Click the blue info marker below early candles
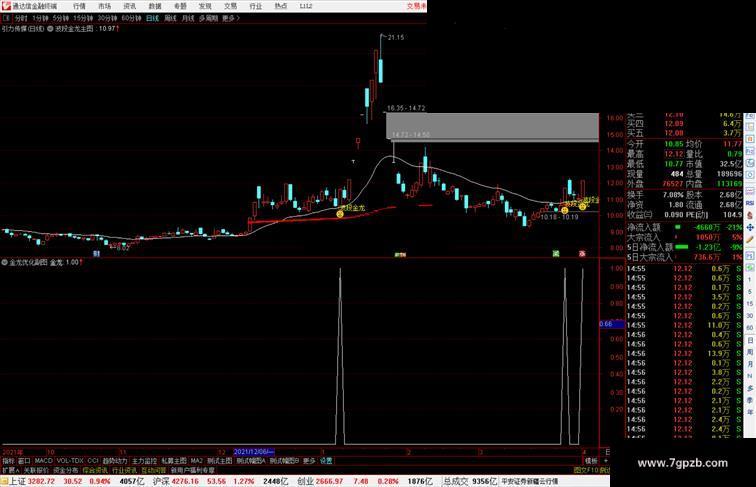Viewport: 756px width, 487px height. pyautogui.click(x=96, y=254)
